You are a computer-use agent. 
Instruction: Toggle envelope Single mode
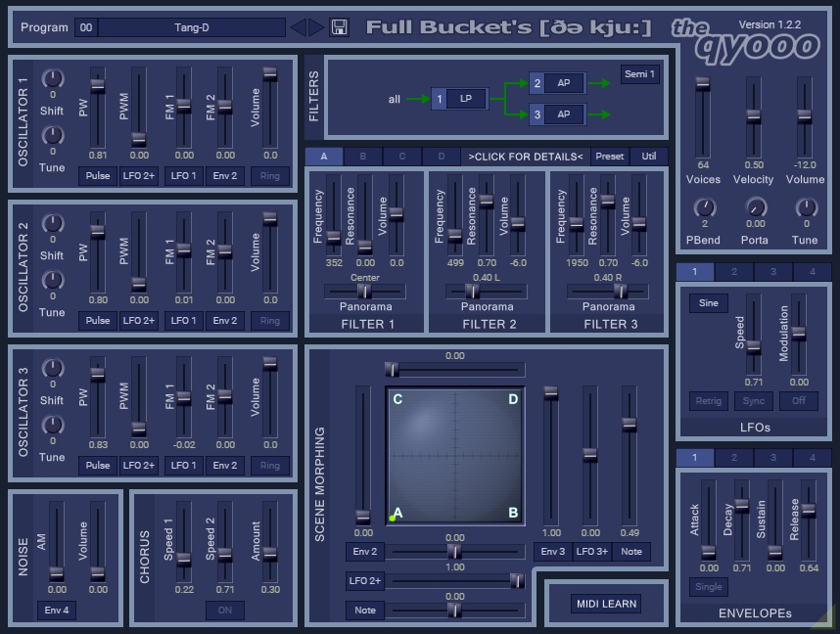pos(708,586)
